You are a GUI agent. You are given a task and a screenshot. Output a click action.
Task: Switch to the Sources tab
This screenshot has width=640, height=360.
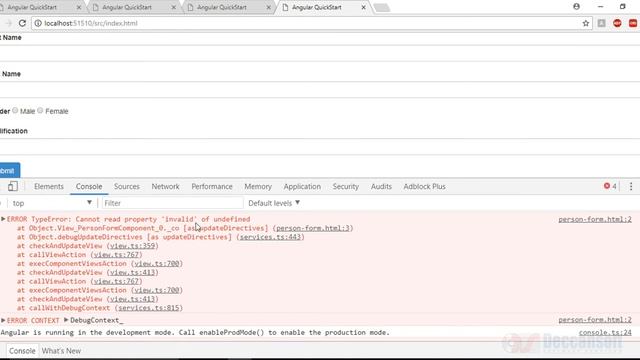tap(127, 186)
